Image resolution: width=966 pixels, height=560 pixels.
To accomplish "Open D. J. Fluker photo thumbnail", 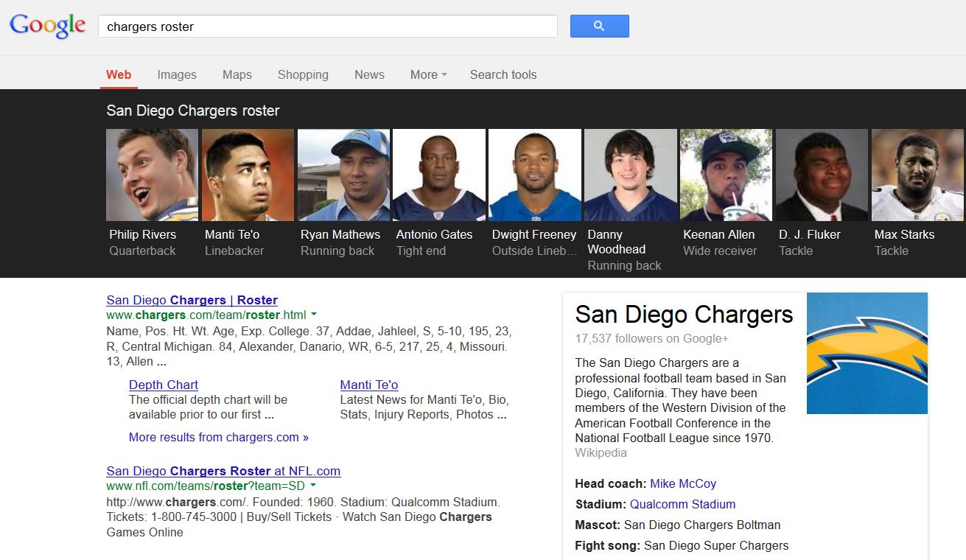I will (822, 175).
